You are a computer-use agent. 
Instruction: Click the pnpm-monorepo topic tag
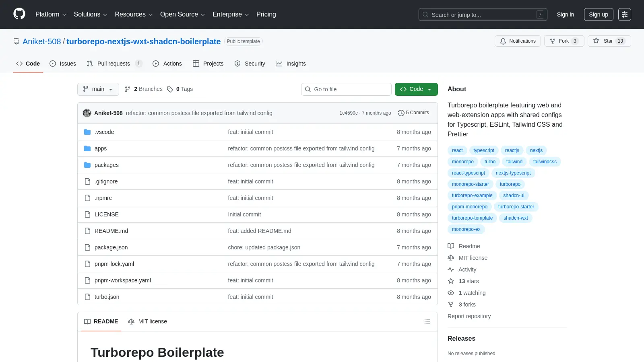[469, 207]
